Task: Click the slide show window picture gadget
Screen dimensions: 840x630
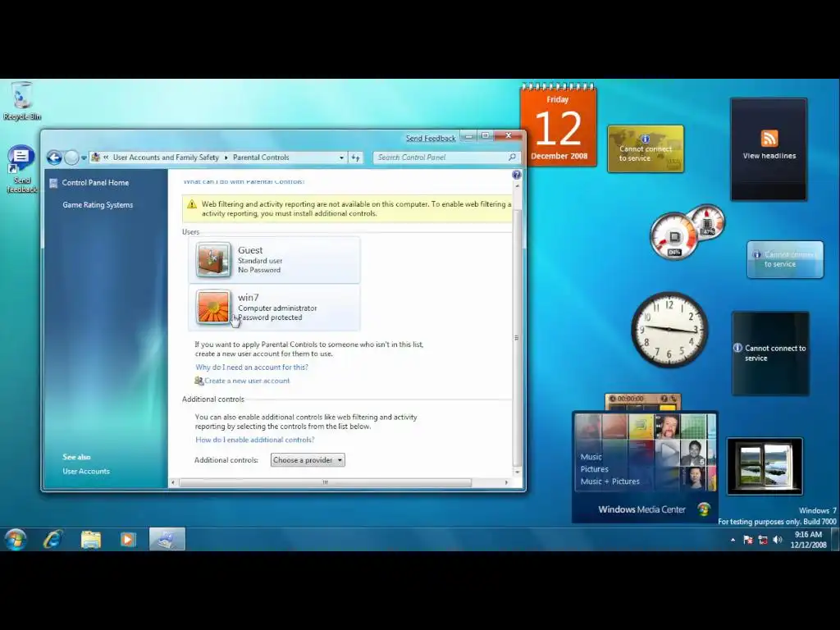Action: tap(765, 466)
